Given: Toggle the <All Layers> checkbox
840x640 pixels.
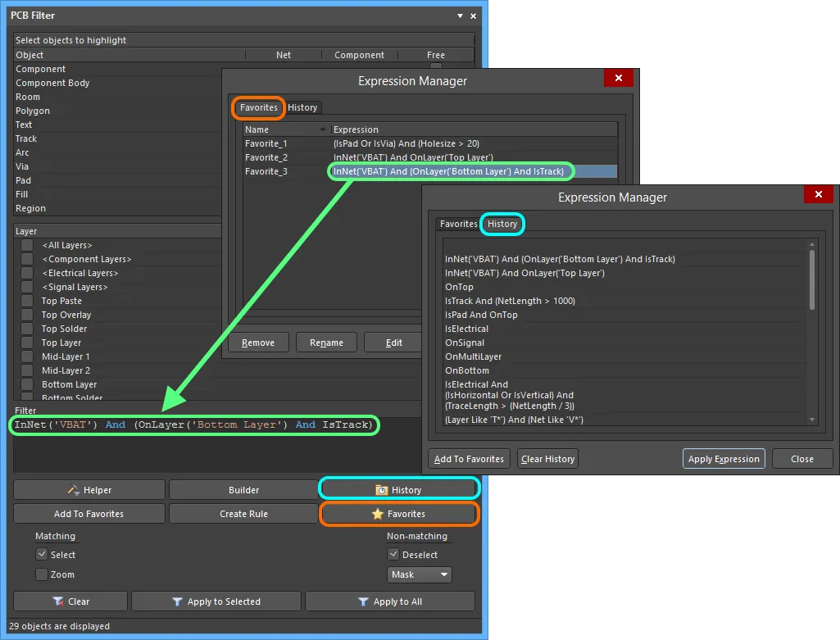Looking at the screenshot, I should point(27,245).
